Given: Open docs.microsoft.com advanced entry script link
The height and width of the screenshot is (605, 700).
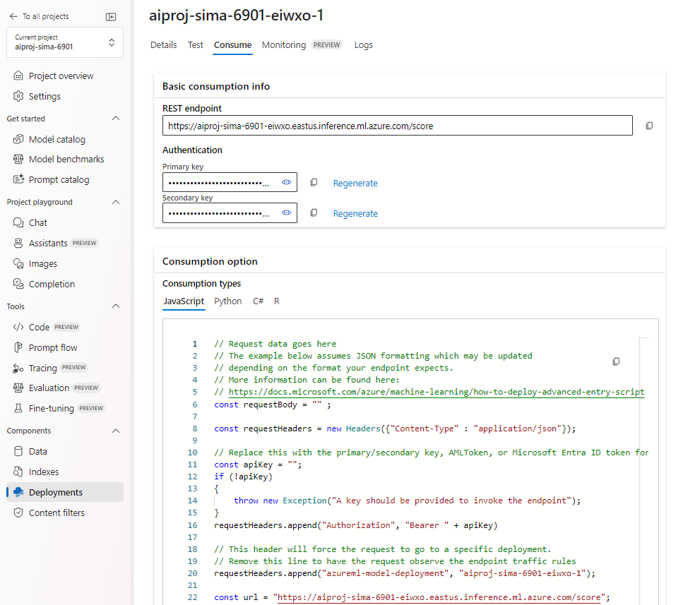Looking at the screenshot, I should (x=436, y=392).
